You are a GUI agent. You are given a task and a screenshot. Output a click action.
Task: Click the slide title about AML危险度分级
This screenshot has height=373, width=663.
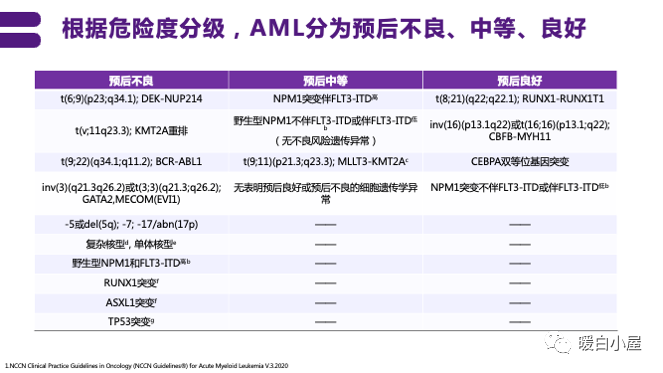323,29
